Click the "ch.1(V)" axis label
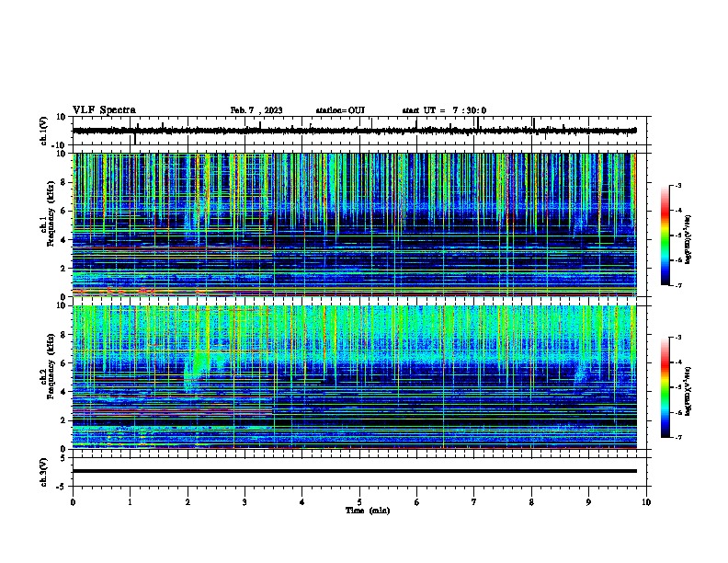Viewport: 728px width, 563px height. 44,131
